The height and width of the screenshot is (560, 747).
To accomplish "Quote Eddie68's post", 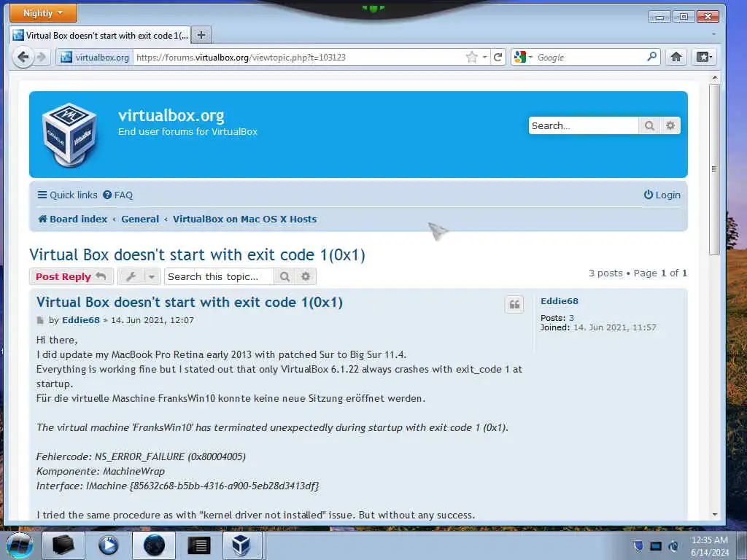I will pos(514,304).
